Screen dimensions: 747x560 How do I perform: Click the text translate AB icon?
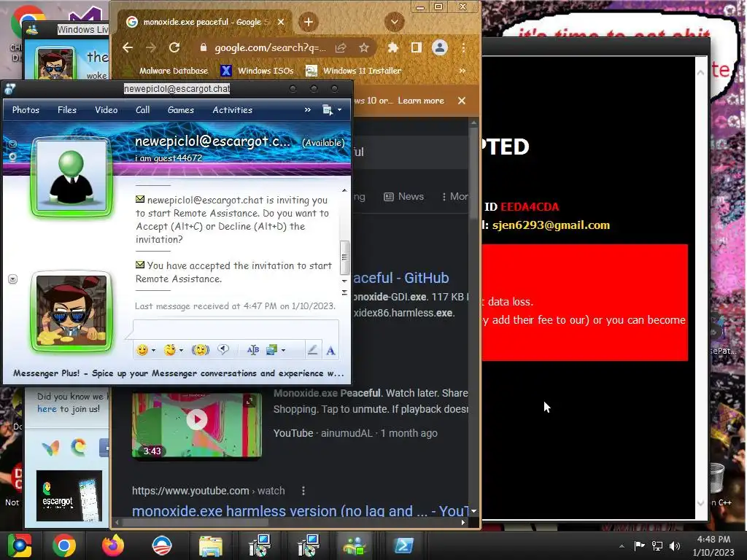(x=253, y=350)
